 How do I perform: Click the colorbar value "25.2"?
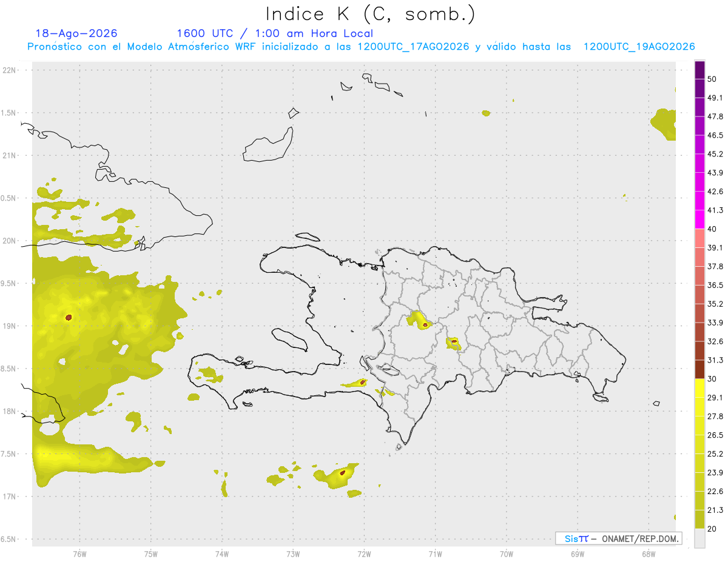point(715,454)
